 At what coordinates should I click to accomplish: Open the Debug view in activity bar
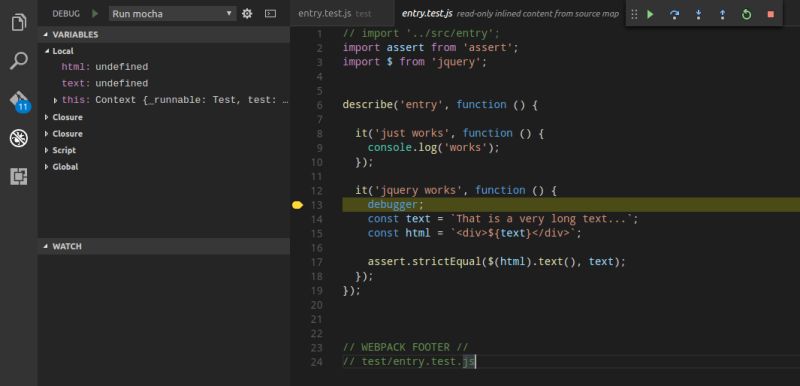click(19, 138)
